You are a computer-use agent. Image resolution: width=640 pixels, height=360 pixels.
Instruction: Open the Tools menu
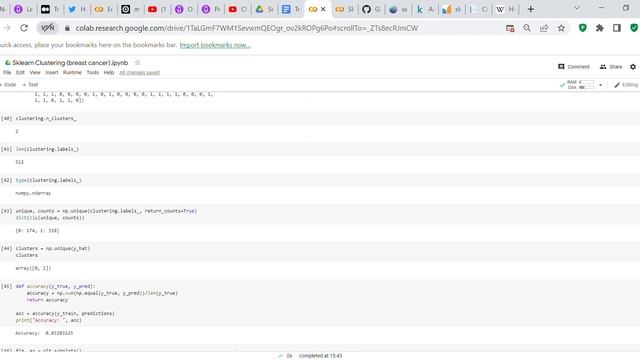click(93, 72)
